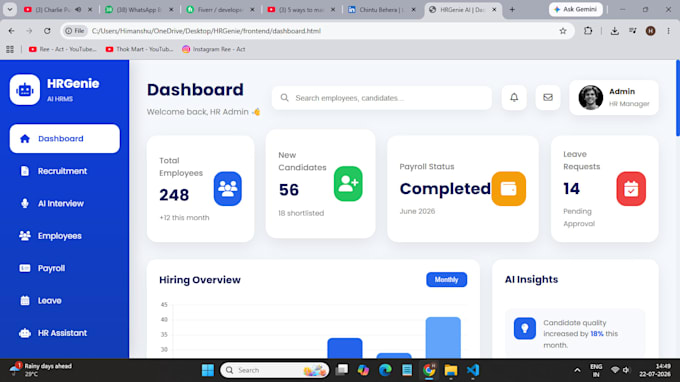Click the taskbar Search box
Screen dimensions: 680x382
[x=275, y=370]
